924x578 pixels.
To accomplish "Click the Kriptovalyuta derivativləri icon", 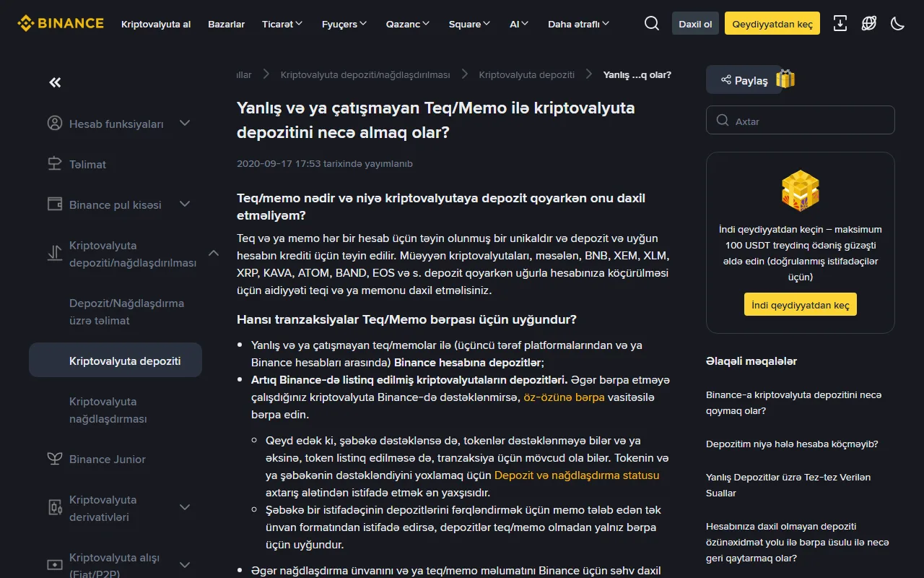I will click(55, 508).
